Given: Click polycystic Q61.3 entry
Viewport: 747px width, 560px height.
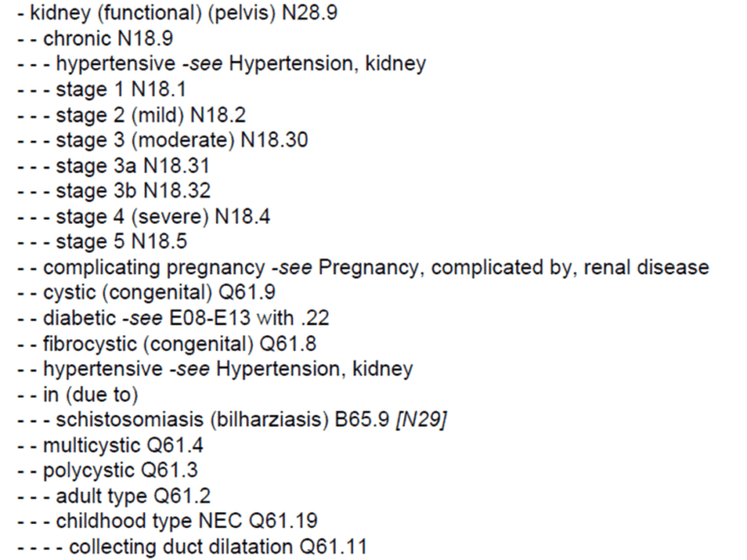Looking at the screenshot, I should 107,471.
